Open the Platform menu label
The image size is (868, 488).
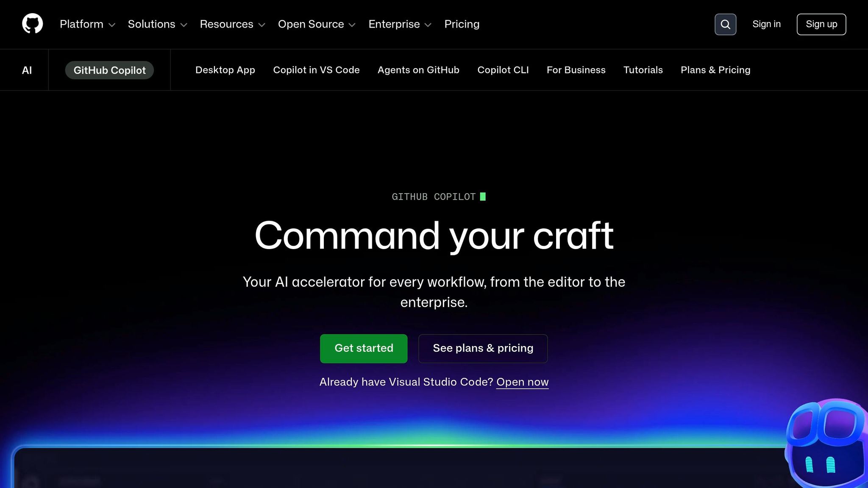81,24
